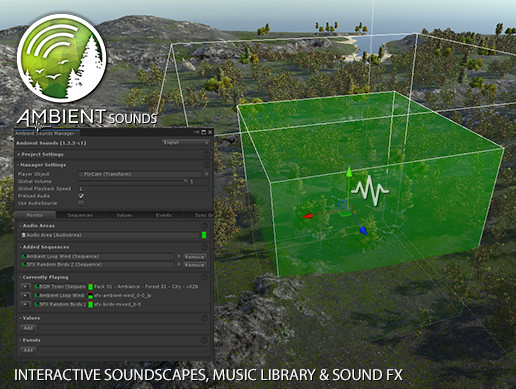Viewport: 516px width, 389px height.
Task: Click the green audio area volume box
Action: 370,185
